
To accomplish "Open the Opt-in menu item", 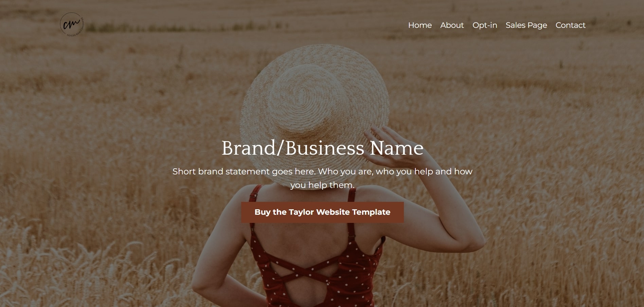I will click(x=485, y=25).
